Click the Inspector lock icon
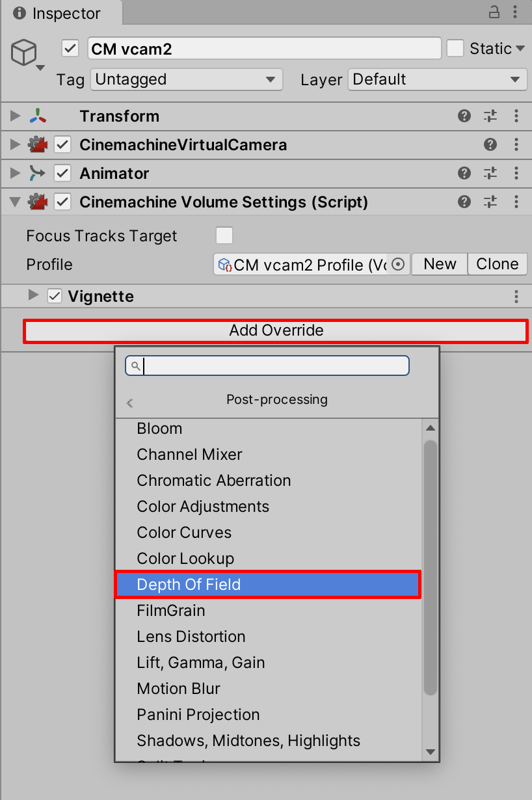The width and height of the screenshot is (532, 800). point(494,12)
